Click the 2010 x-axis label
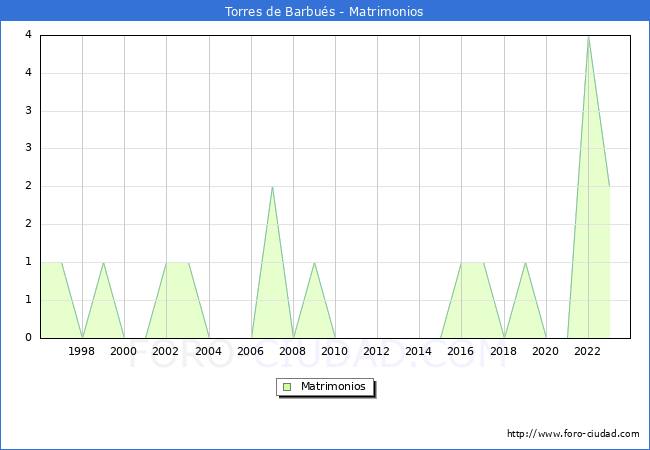The width and height of the screenshot is (650, 450). coord(334,351)
